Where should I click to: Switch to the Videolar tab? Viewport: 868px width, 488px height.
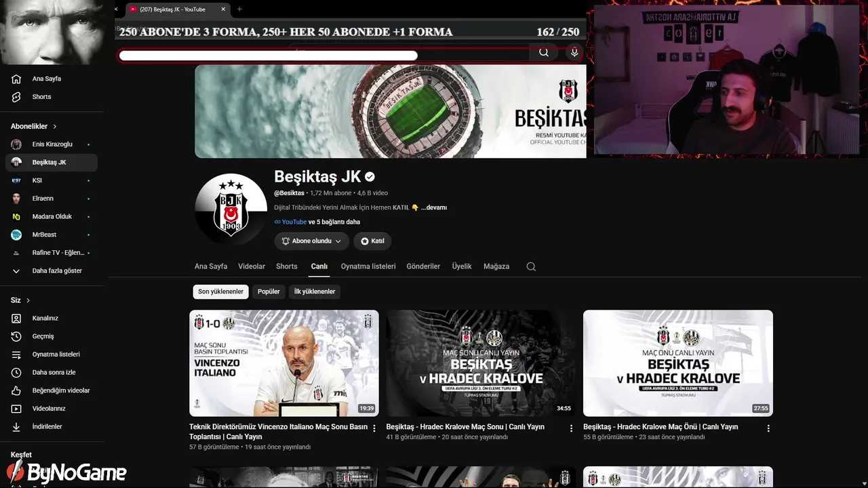252,266
